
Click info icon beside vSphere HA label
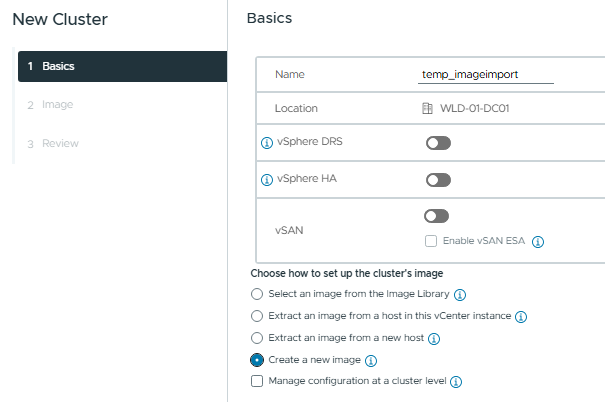(x=266, y=181)
